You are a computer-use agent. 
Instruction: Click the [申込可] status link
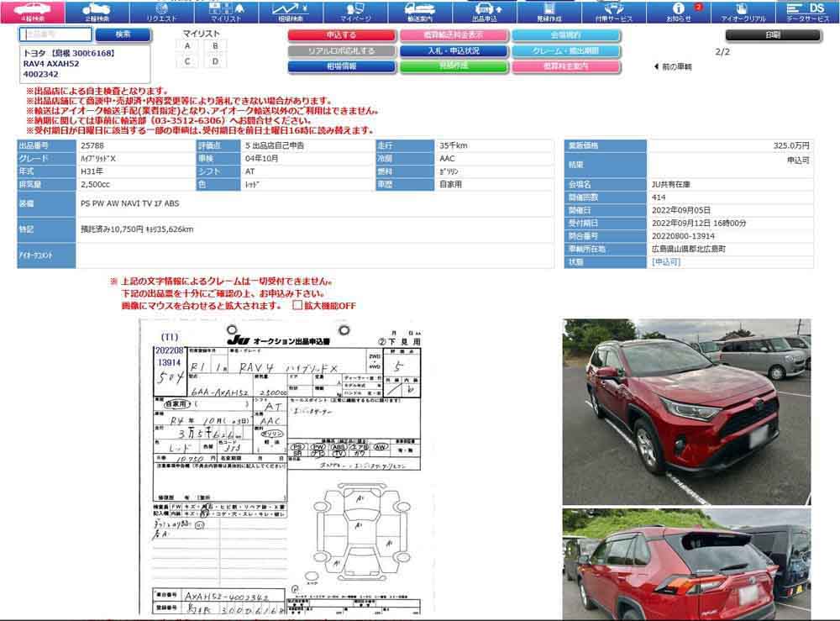tap(666, 262)
